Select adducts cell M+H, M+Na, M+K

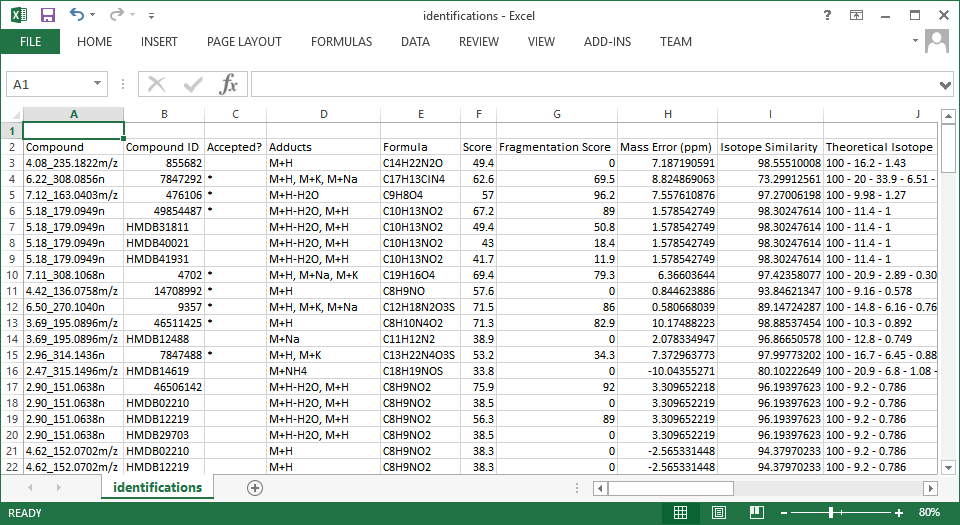323,275
